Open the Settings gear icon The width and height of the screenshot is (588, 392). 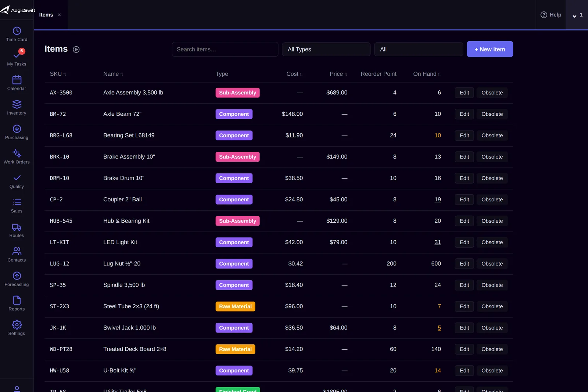point(17,325)
